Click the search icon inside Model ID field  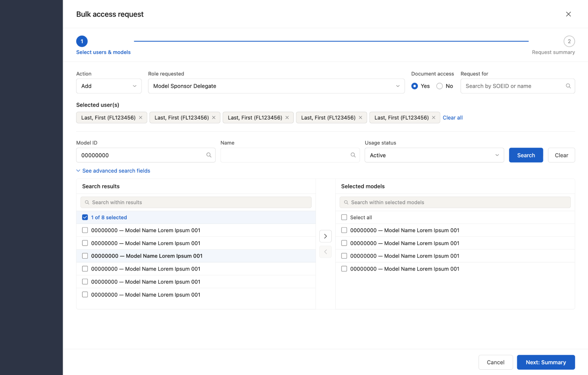tap(209, 155)
